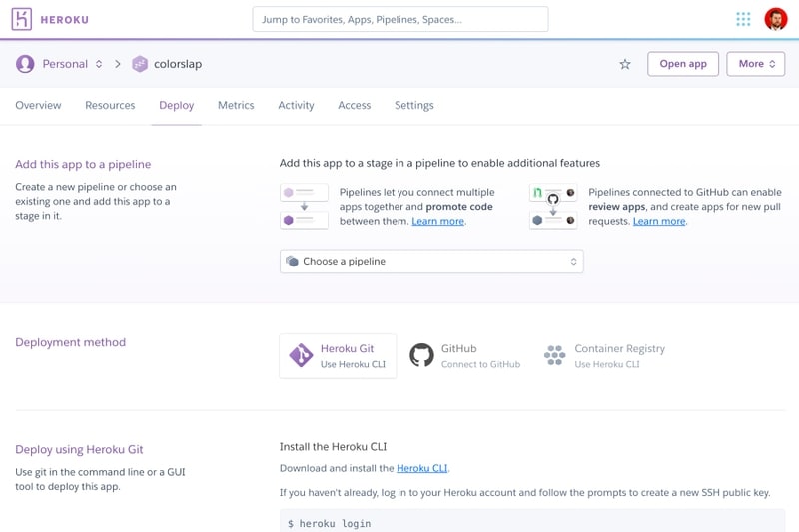Click Learn more about review apps

[x=659, y=221]
